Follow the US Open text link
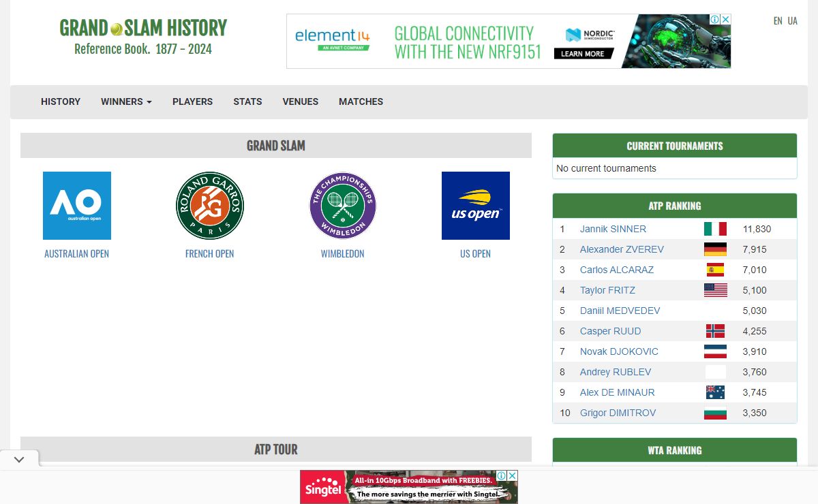This screenshot has width=818, height=504. coord(476,253)
